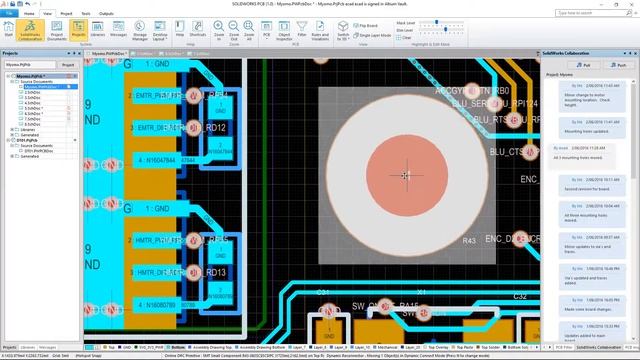The width and height of the screenshot is (640, 360).
Task: Open the Shortcuts icon
Action: 198,29
